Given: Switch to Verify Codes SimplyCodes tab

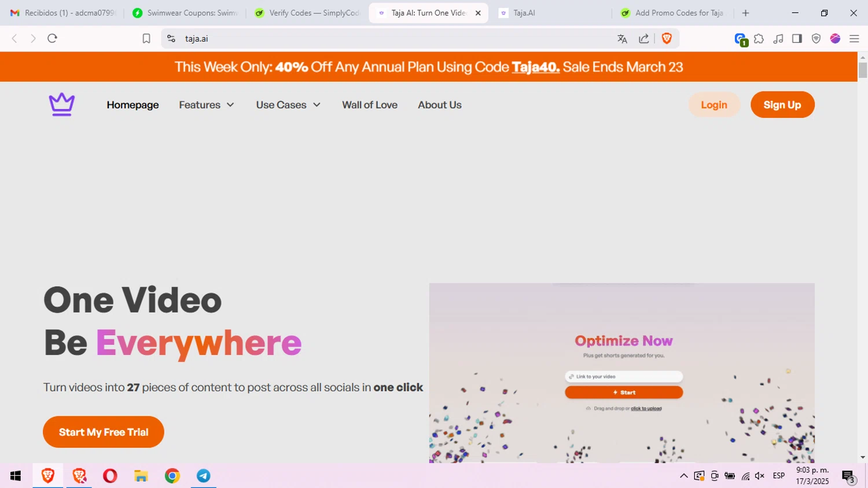Looking at the screenshot, I should click(308, 13).
